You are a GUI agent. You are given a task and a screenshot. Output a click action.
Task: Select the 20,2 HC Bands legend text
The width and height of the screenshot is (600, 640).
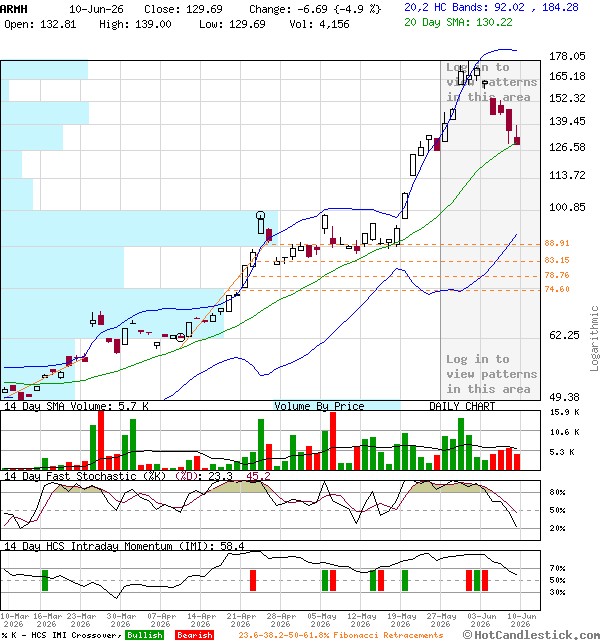[491, 7]
